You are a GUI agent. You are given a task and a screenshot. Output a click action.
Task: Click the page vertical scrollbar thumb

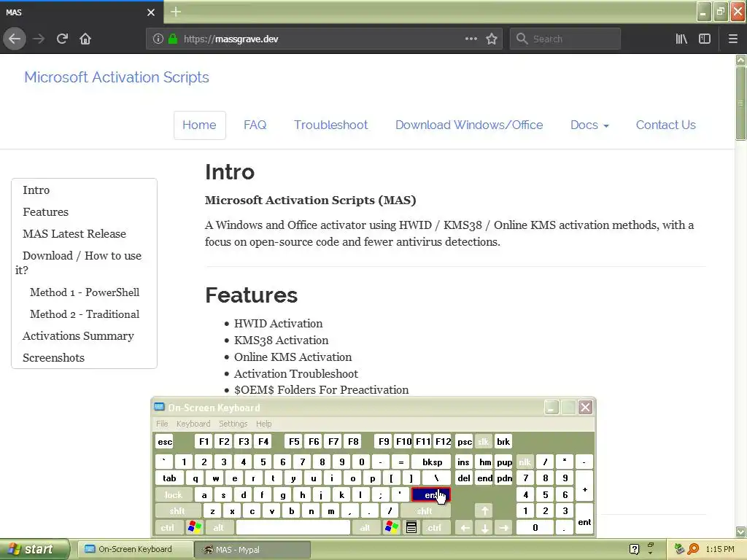[x=740, y=103]
